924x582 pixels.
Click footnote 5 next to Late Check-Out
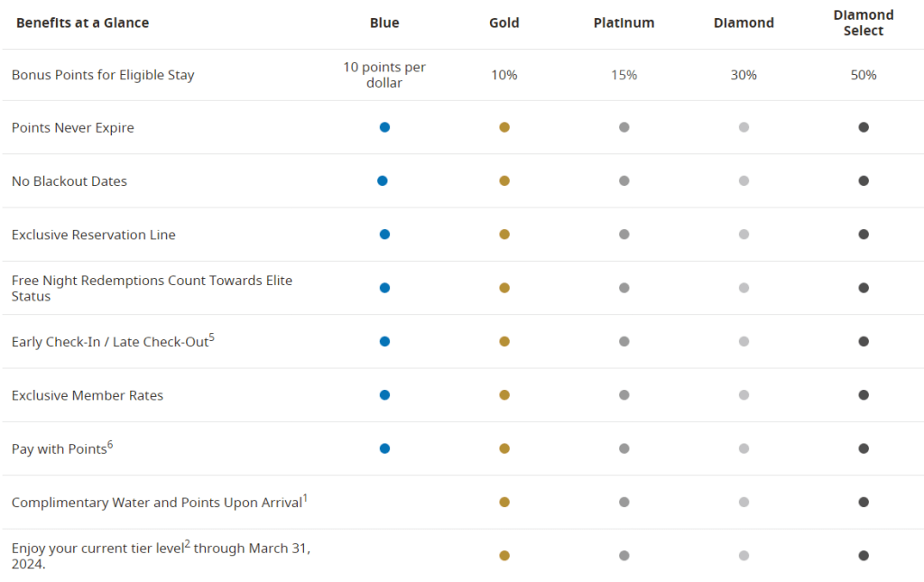(x=211, y=337)
